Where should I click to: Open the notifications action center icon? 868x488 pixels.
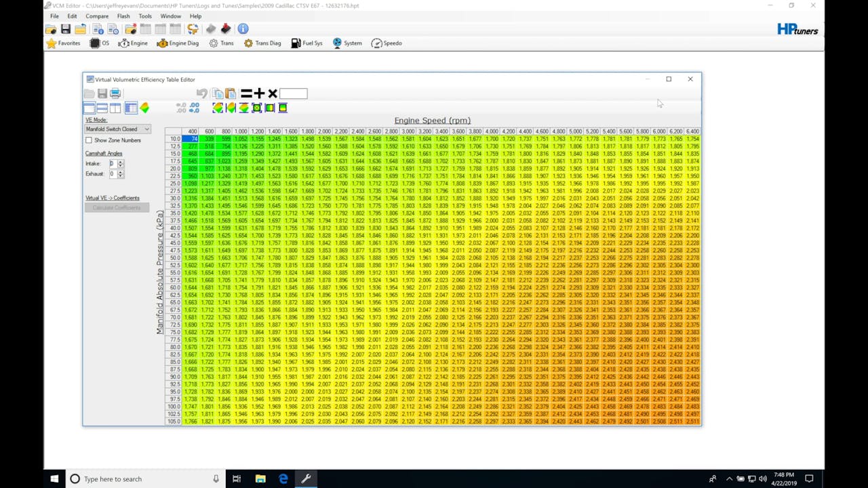(809, 479)
